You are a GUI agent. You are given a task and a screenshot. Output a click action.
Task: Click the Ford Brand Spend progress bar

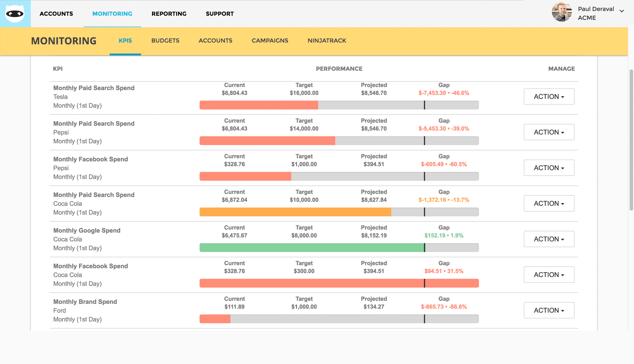pyautogui.click(x=339, y=319)
